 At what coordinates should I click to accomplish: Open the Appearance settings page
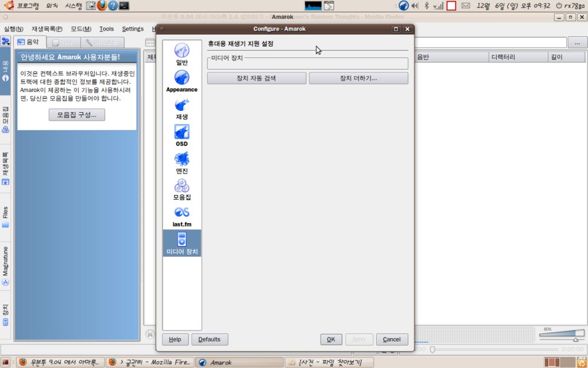[x=182, y=82]
